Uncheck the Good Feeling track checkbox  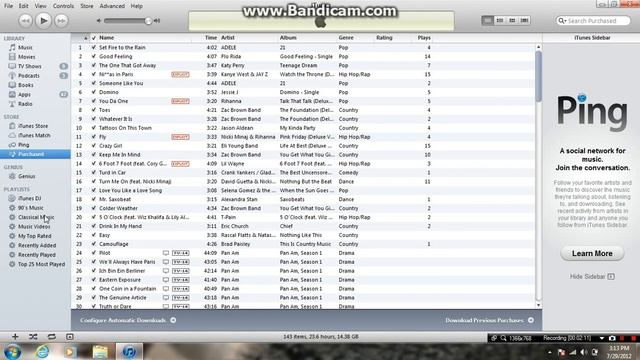pos(94,56)
